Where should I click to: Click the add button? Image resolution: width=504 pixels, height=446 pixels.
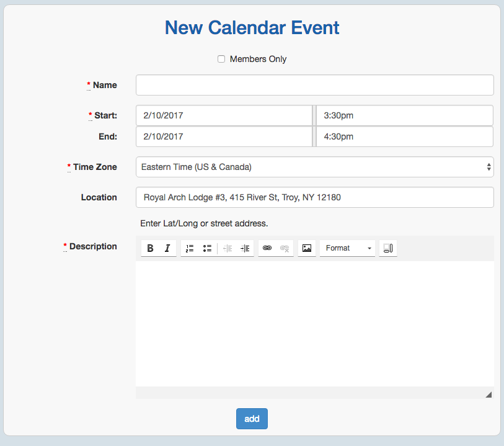[252, 419]
